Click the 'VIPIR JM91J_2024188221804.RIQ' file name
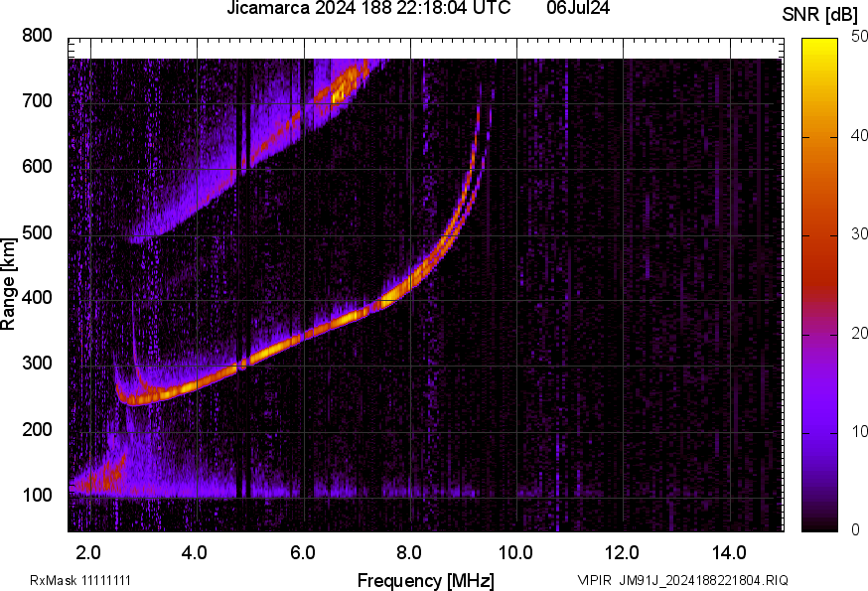Image resolution: width=868 pixels, height=591 pixels. (x=682, y=580)
